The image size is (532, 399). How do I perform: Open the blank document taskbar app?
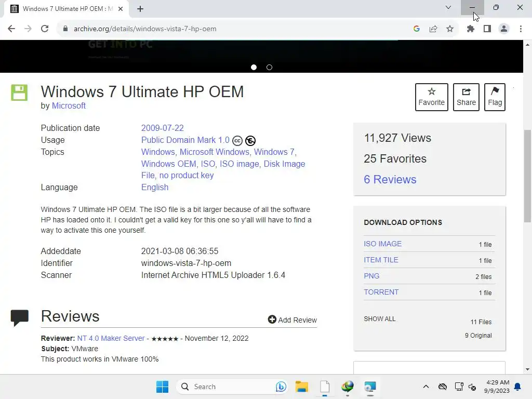[325, 387]
